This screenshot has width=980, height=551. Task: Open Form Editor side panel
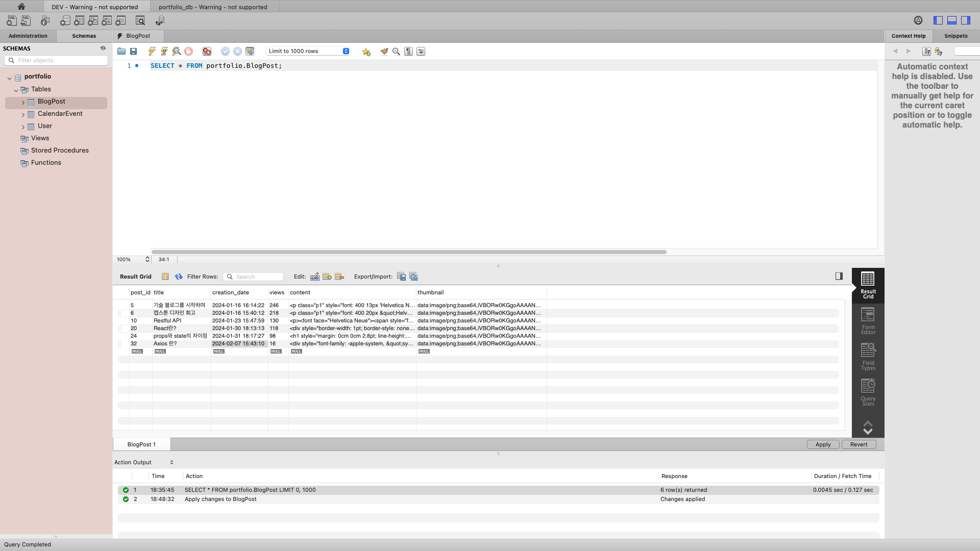[868, 321]
